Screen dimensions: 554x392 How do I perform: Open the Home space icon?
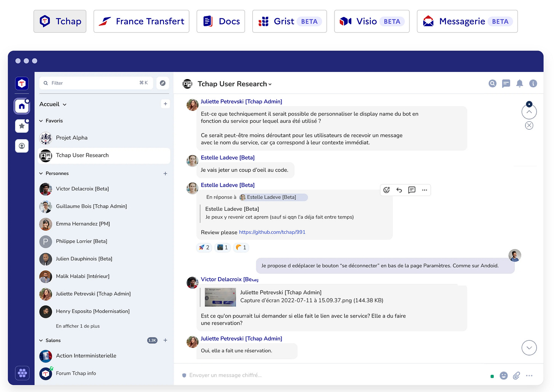(22, 106)
